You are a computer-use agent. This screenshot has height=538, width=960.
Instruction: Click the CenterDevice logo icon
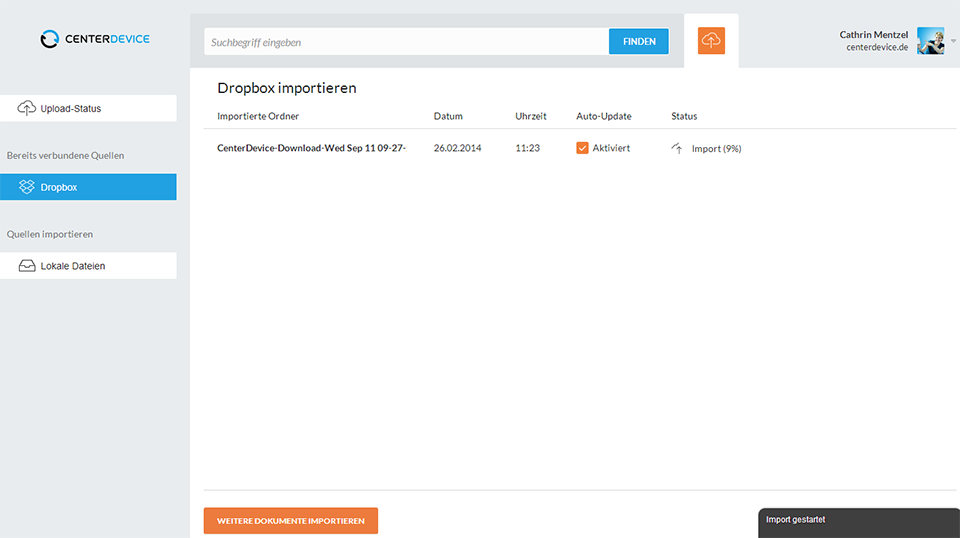click(50, 39)
